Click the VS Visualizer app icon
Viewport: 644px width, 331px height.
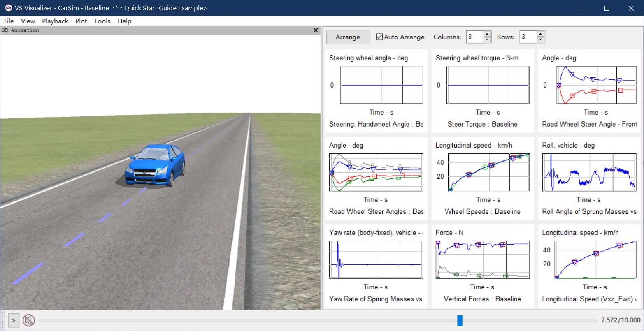8,8
